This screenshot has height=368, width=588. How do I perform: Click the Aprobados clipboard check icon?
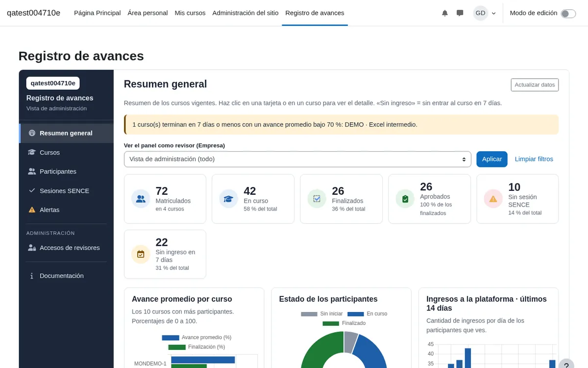point(405,199)
